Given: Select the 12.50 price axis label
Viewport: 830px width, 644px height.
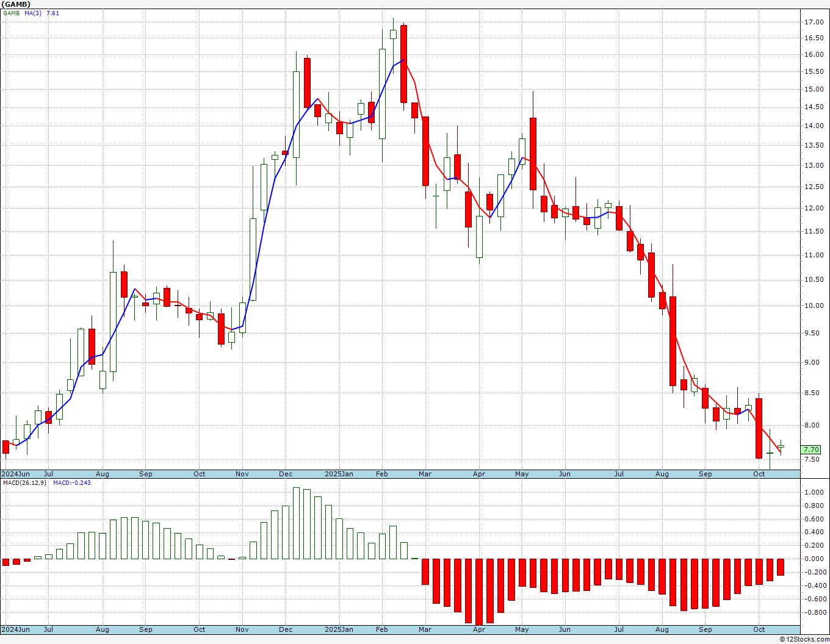Looking at the screenshot, I should tap(814, 187).
